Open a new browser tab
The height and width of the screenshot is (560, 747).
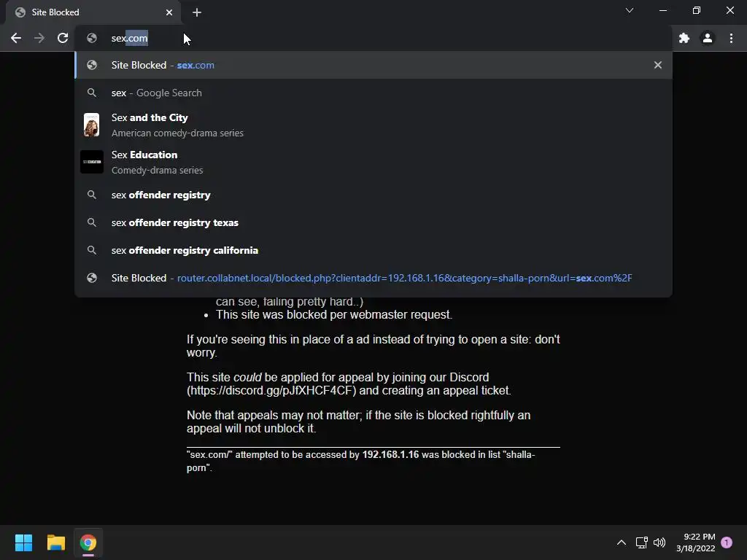click(197, 12)
